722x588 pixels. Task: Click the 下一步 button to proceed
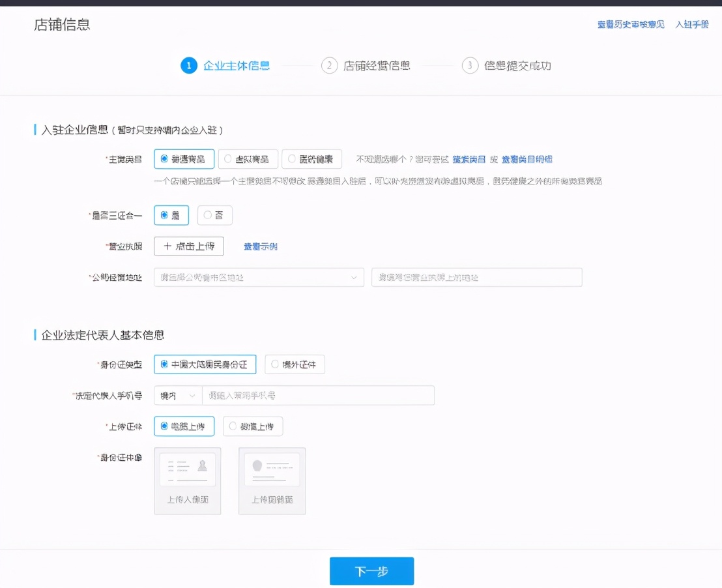(371, 570)
